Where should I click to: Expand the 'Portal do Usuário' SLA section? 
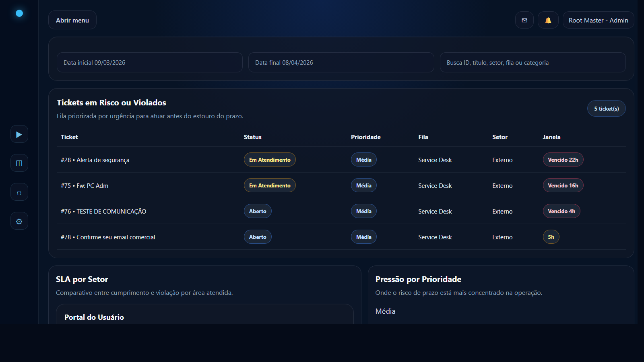pos(94,317)
